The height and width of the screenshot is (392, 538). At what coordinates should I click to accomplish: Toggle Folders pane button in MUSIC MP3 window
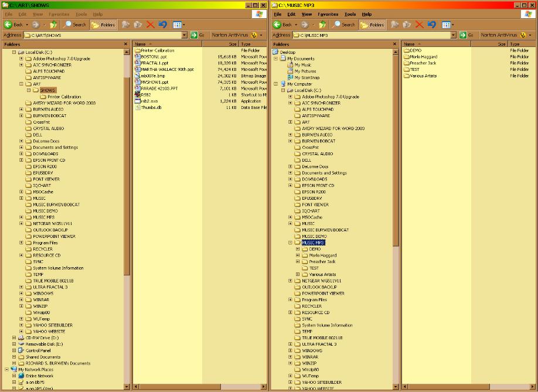tap(372, 25)
